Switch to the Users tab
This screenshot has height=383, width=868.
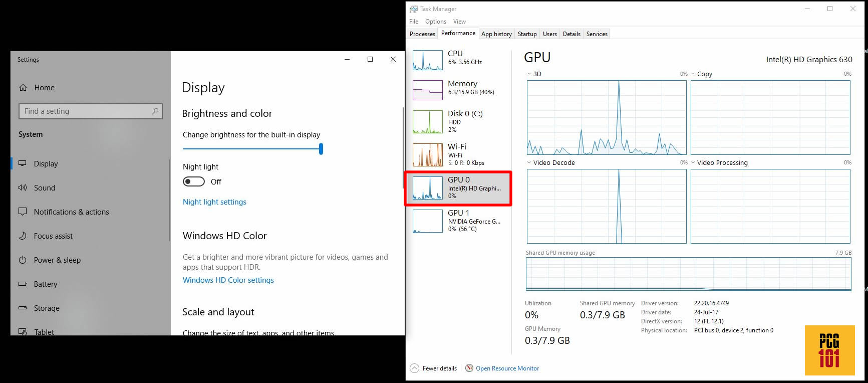point(549,34)
